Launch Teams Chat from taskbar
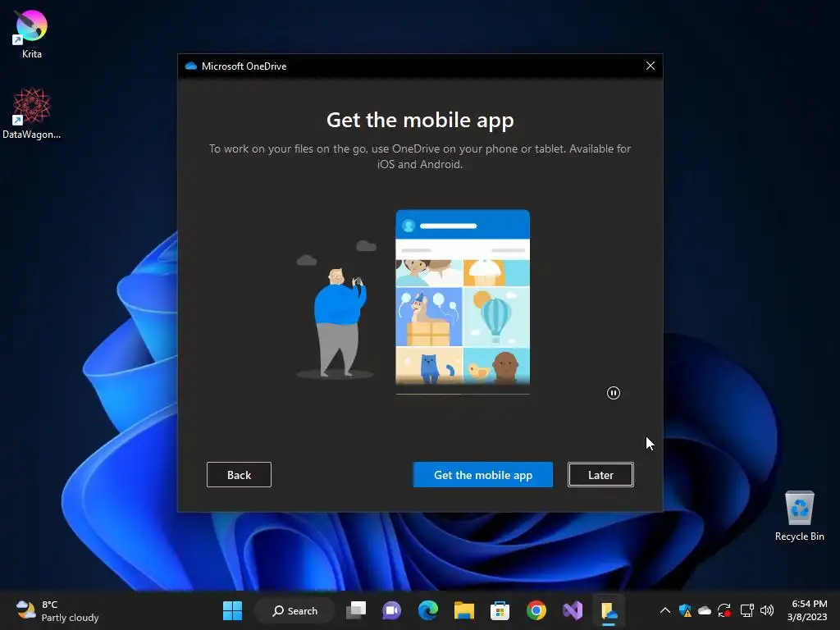The width and height of the screenshot is (840, 630). click(391, 610)
